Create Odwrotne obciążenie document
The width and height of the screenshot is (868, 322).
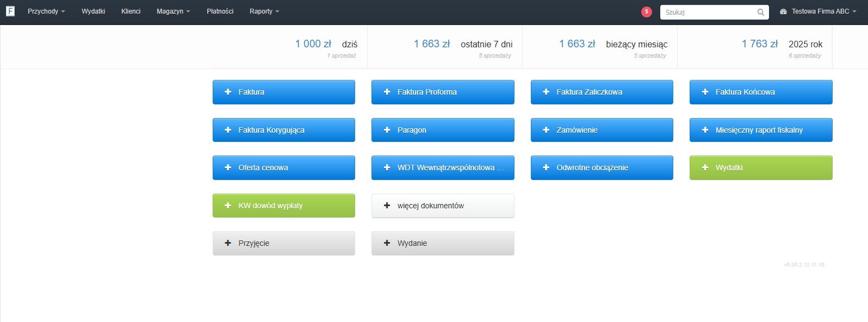tap(602, 168)
